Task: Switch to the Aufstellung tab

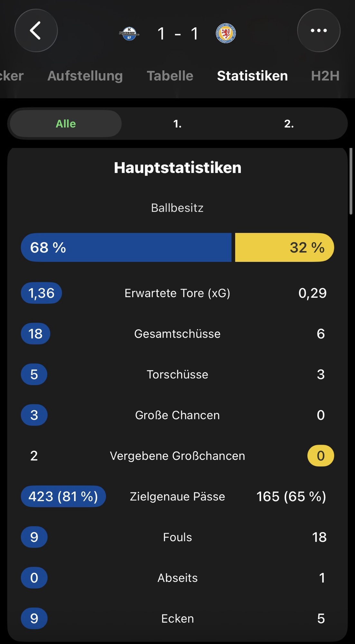Action: [x=85, y=76]
